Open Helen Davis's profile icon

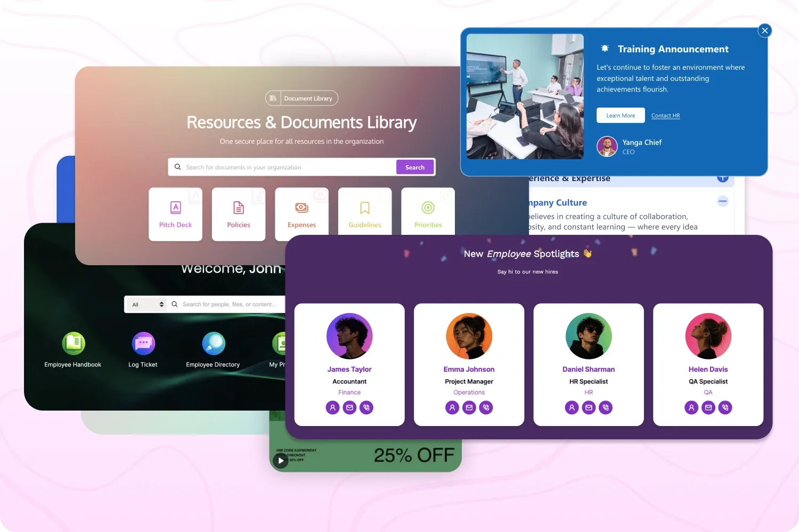(691, 407)
